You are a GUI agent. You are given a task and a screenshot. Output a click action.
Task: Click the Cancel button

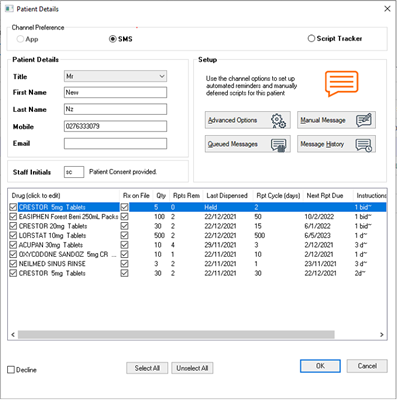point(367,366)
